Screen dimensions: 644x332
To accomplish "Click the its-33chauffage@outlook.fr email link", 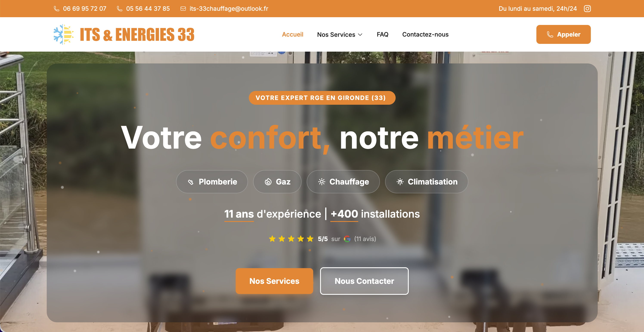I will (229, 9).
